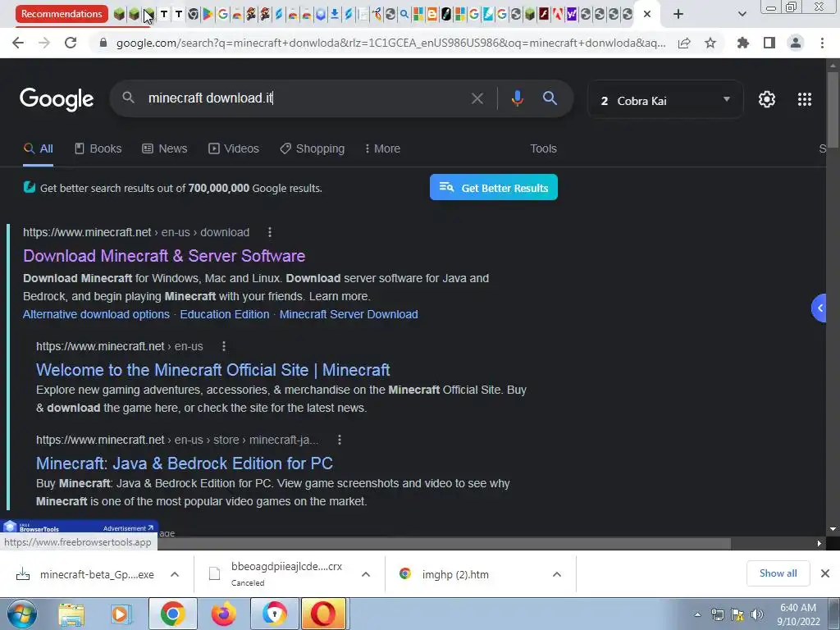
Task: Click the blue side panel arrow button
Action: [x=819, y=308]
